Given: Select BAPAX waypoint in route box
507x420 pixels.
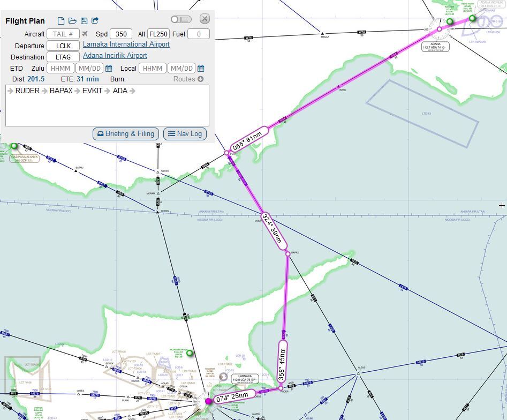Looking at the screenshot, I should 61,91.
